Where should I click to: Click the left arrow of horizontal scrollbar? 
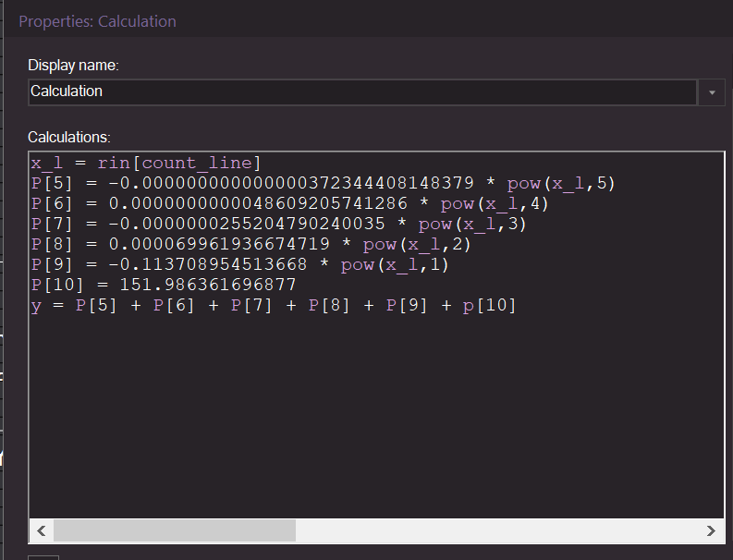click(x=41, y=530)
